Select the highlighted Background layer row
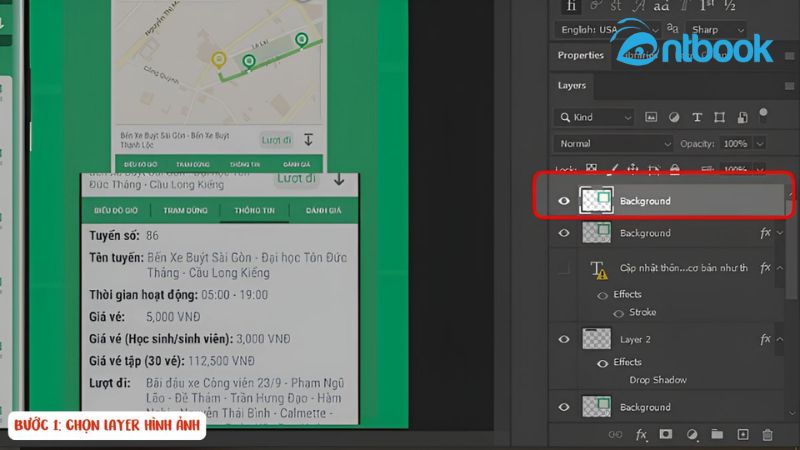The image size is (800, 450). pyautogui.click(x=667, y=201)
